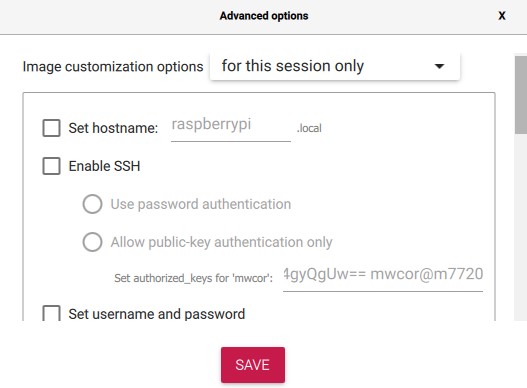Click the scrollbar track below the thumb
Viewport: 527px width, 388px height.
[521, 227]
